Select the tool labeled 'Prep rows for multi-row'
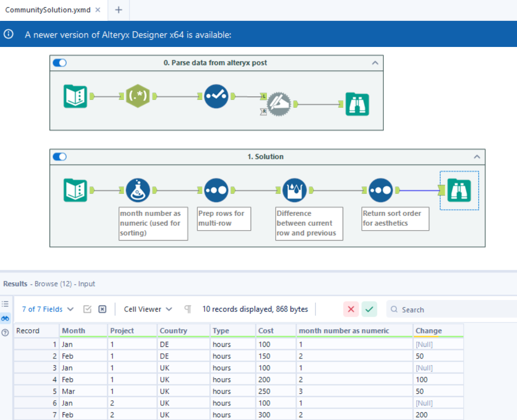The height and width of the screenshot is (420, 517). (217, 189)
